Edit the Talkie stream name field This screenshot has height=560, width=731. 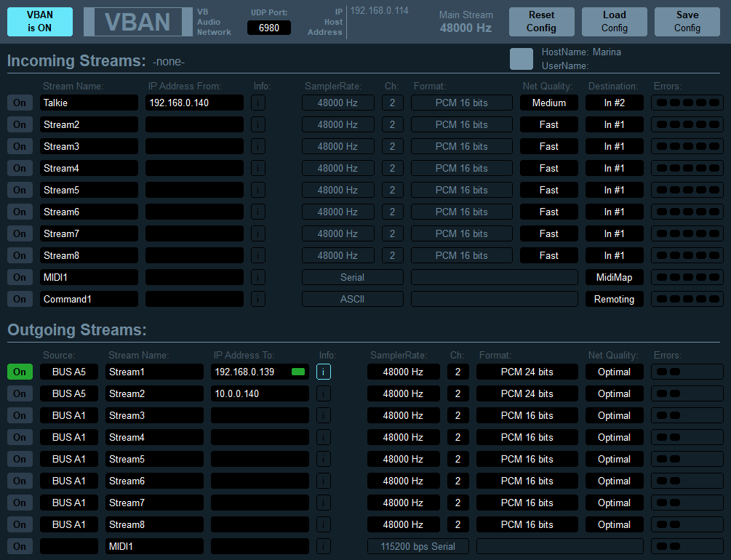coord(89,103)
